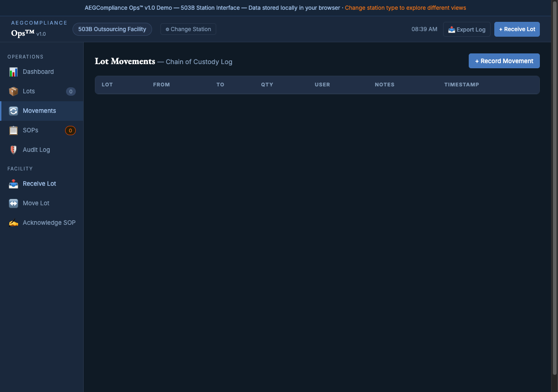Screen dimensions: 558x392
Task: Click the Timestamp column header
Action: [461, 85]
